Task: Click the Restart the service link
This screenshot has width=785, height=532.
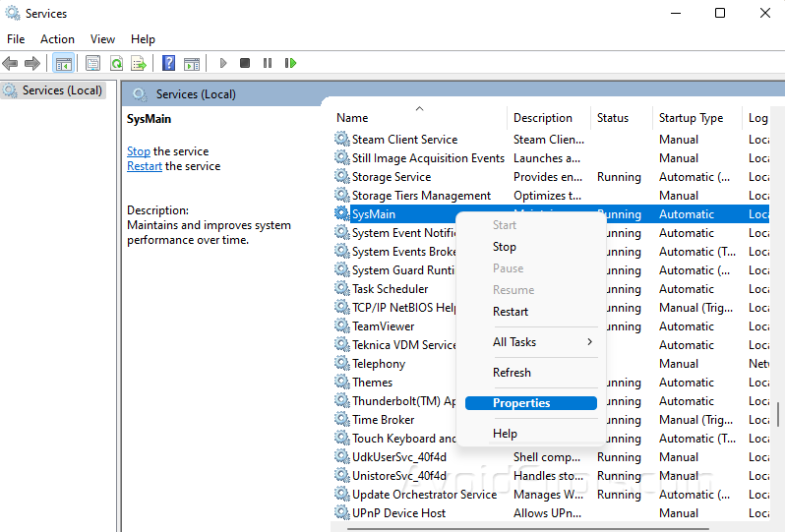Action: [145, 166]
